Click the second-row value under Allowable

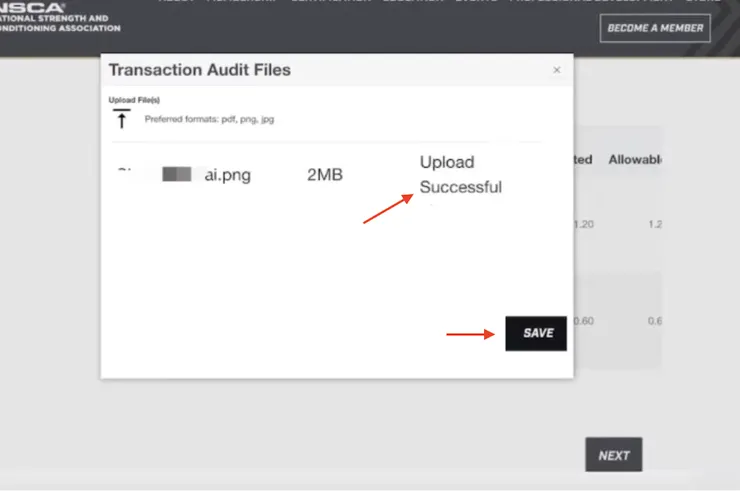coord(655,320)
